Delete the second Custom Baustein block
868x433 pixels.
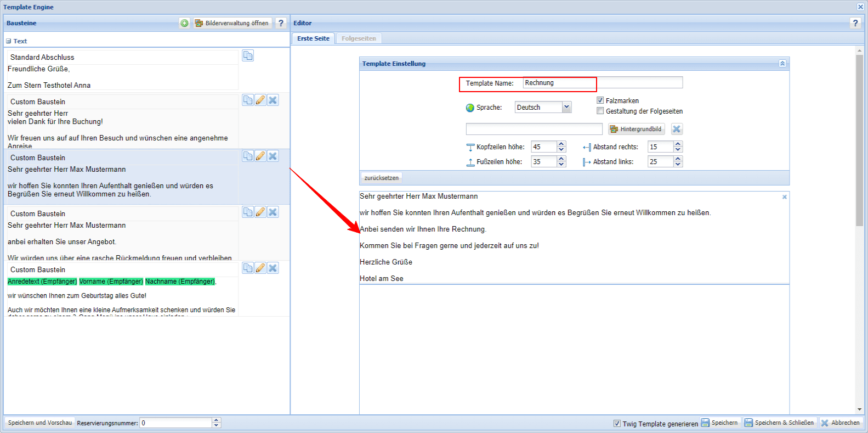[273, 156]
